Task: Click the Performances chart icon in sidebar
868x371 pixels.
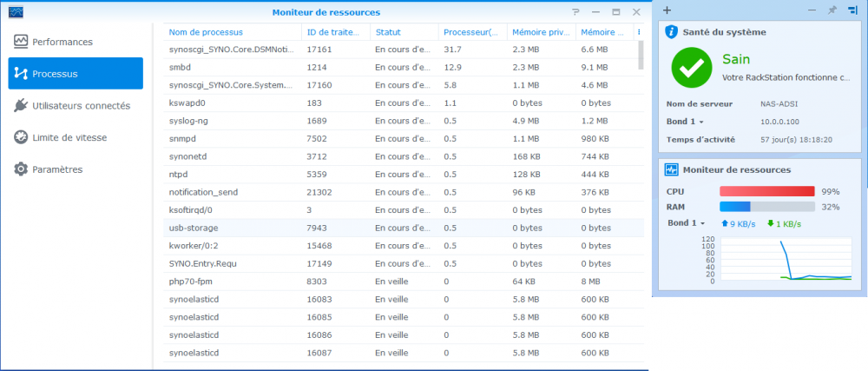Action: click(x=21, y=42)
